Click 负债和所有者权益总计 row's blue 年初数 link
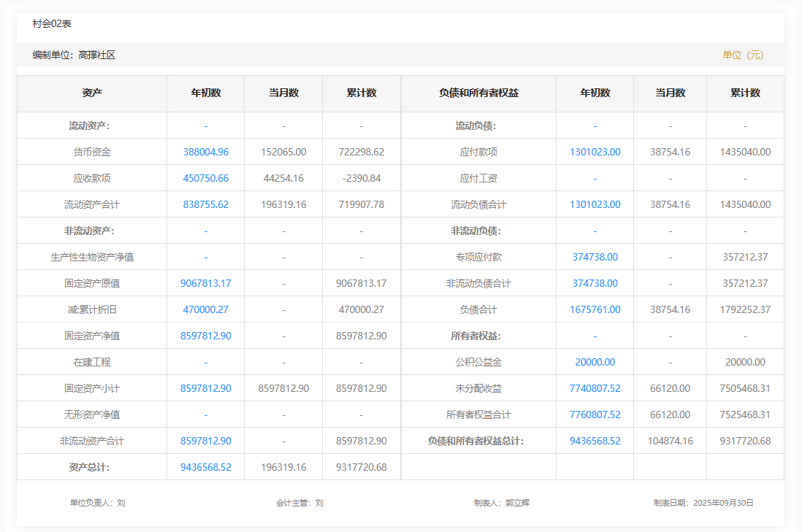802x532 pixels. point(595,441)
